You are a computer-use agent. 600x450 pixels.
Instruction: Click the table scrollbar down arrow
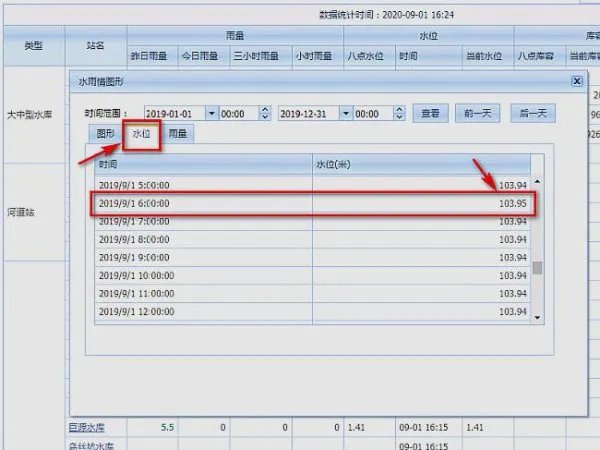(537, 317)
